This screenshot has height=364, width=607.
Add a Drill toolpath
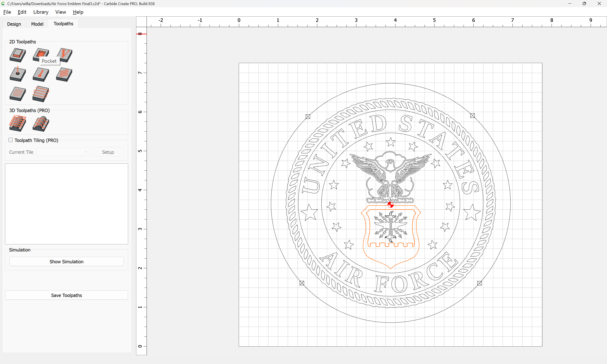(x=18, y=74)
